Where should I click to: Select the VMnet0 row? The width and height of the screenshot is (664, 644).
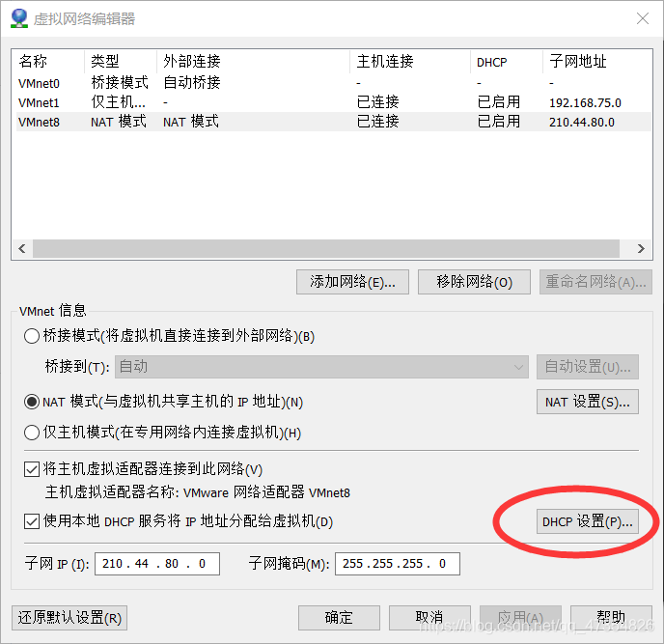point(334,83)
